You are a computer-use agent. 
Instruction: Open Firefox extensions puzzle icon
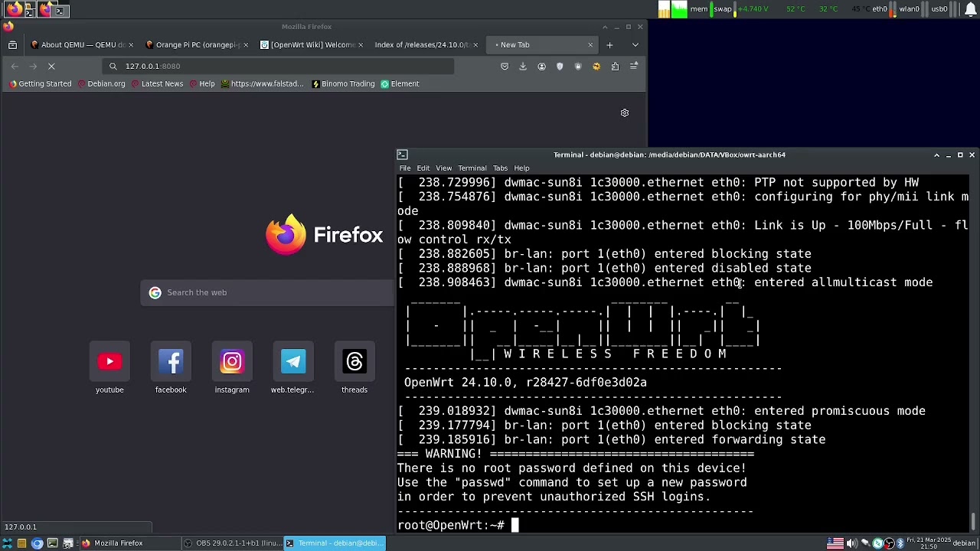tap(615, 67)
